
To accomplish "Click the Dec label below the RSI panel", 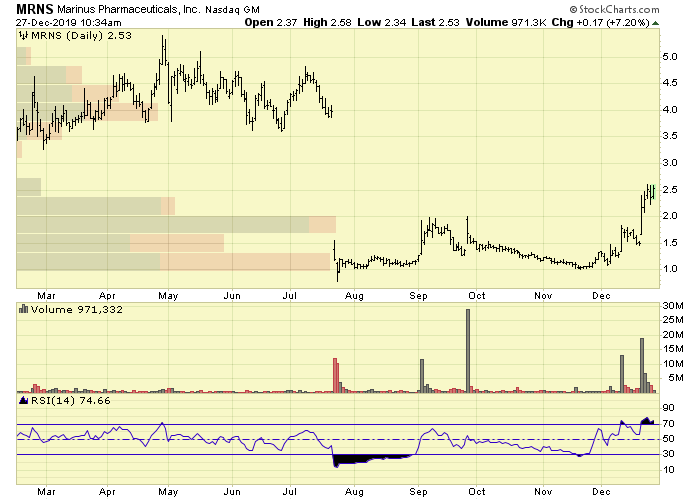I will (601, 492).
